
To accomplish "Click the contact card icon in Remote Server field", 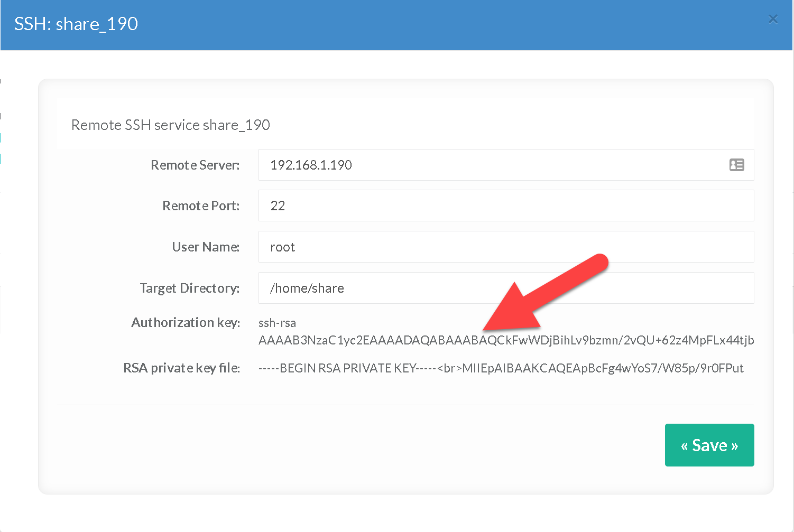I will click(x=736, y=165).
